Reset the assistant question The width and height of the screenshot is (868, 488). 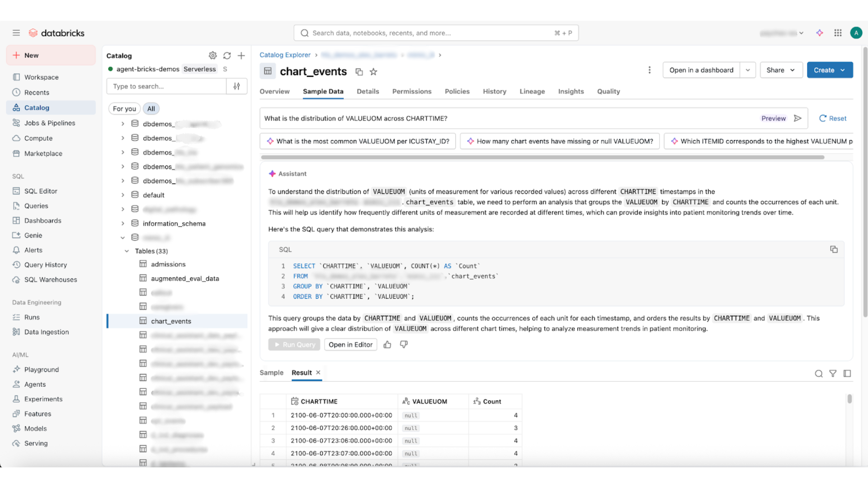[x=832, y=118]
